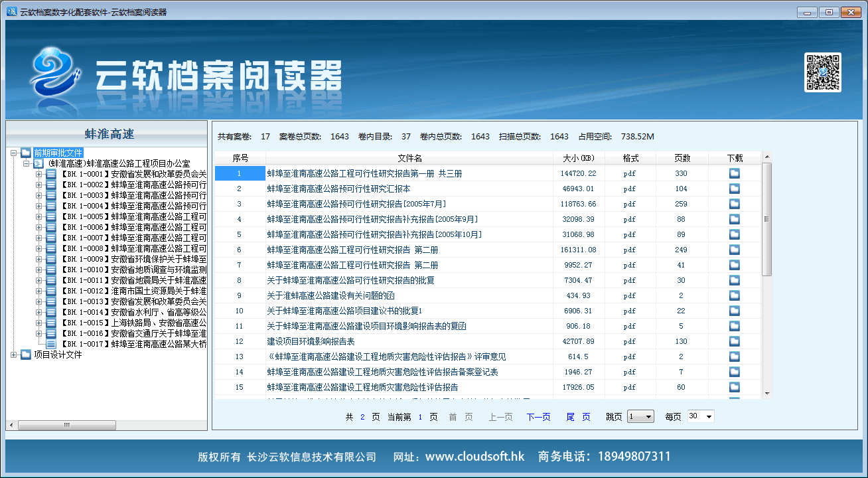Click the 序号 column header
The width and height of the screenshot is (868, 478).
click(240, 158)
